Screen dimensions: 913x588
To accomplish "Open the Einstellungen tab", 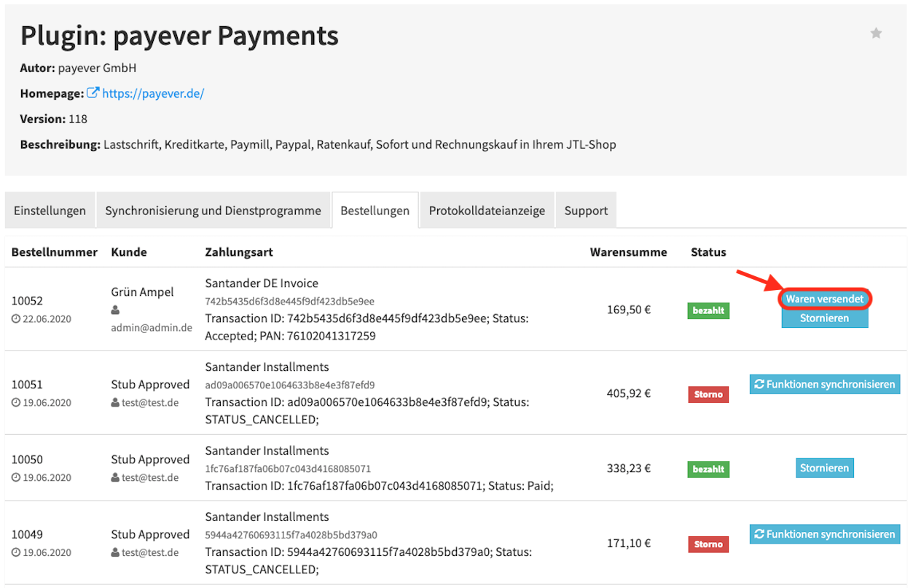I will [50, 211].
